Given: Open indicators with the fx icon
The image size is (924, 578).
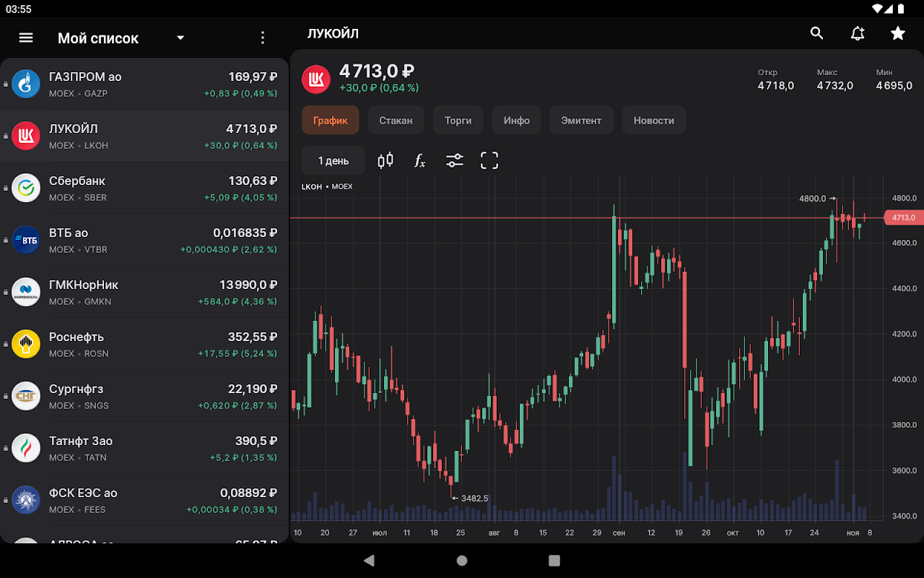Looking at the screenshot, I should point(420,160).
